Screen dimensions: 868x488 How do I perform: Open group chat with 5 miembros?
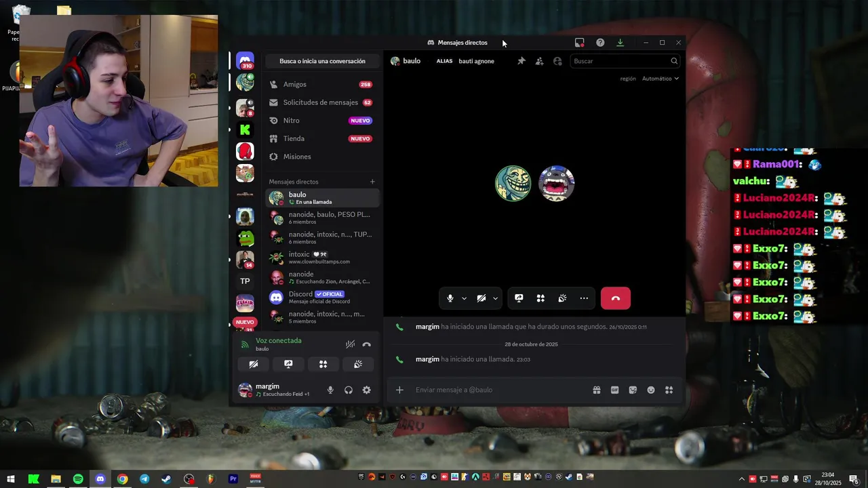click(x=322, y=317)
